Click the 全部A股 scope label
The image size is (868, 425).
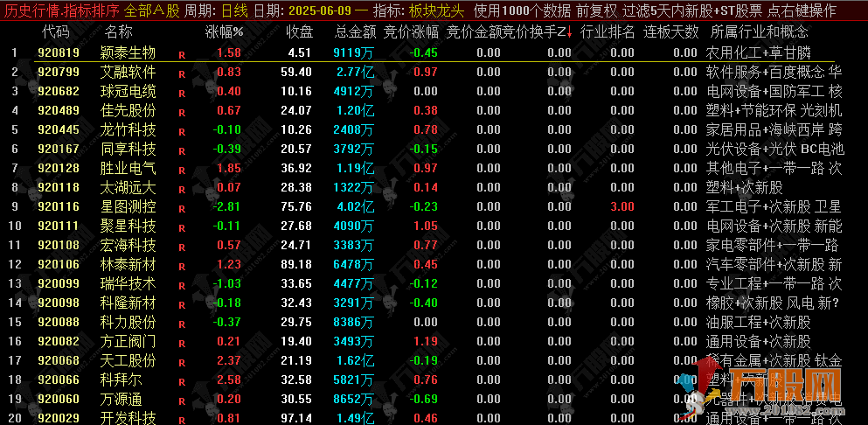coord(152,10)
